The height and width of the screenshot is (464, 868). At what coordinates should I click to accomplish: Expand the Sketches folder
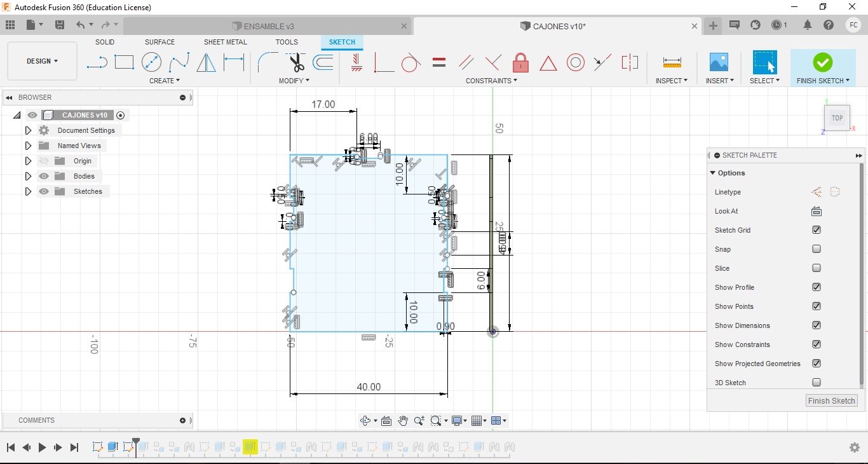pyautogui.click(x=28, y=191)
